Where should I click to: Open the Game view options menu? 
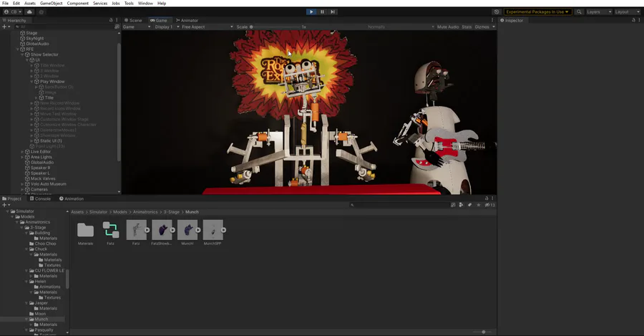[492, 20]
